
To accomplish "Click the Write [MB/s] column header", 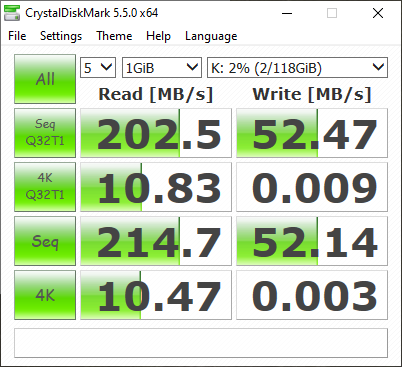I will pos(312,94).
